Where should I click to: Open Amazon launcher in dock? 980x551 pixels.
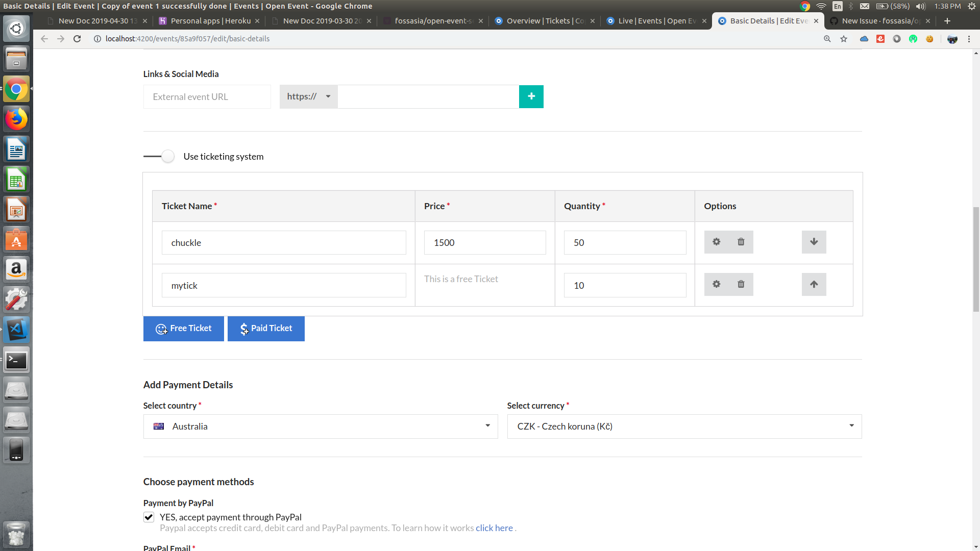pyautogui.click(x=16, y=270)
